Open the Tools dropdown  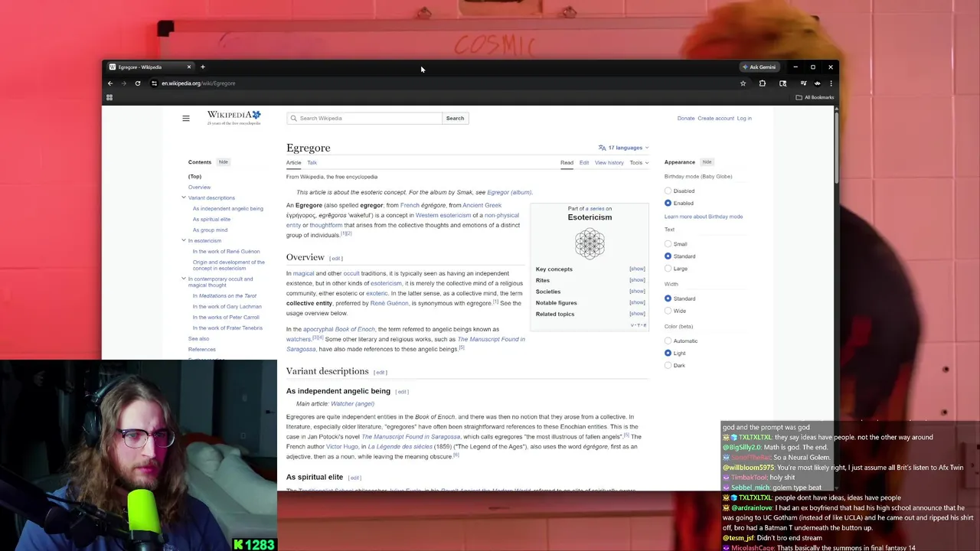tap(639, 162)
